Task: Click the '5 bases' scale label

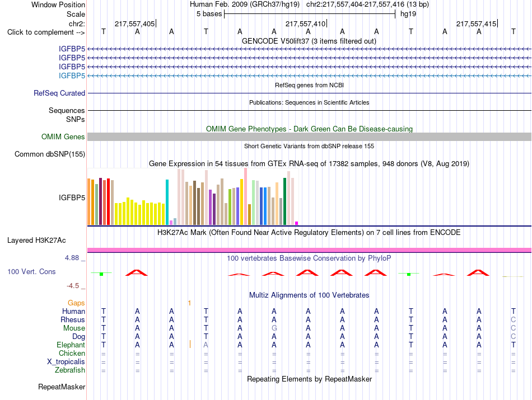Action: click(x=209, y=14)
